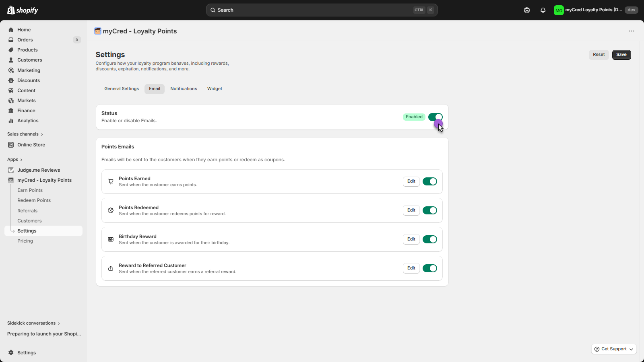The image size is (644, 362).
Task: Expand the Apps section chevron
Action: click(21, 160)
